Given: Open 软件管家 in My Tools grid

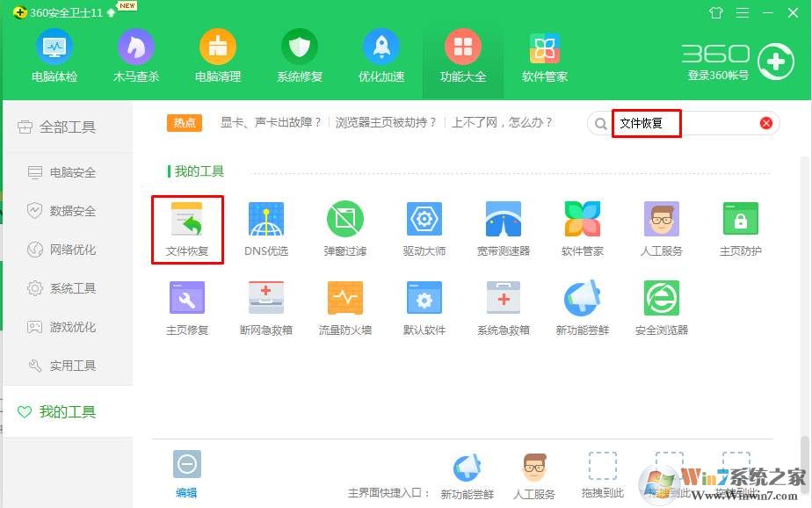Looking at the screenshot, I should [583, 229].
